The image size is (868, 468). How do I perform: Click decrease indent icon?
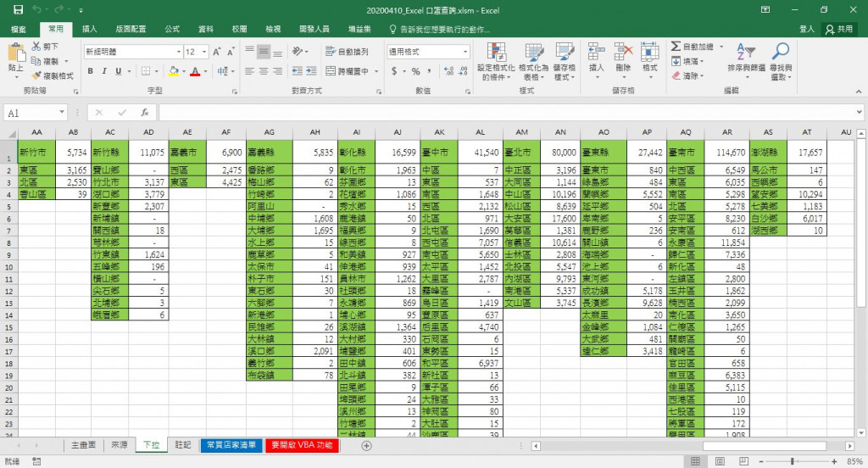point(298,71)
